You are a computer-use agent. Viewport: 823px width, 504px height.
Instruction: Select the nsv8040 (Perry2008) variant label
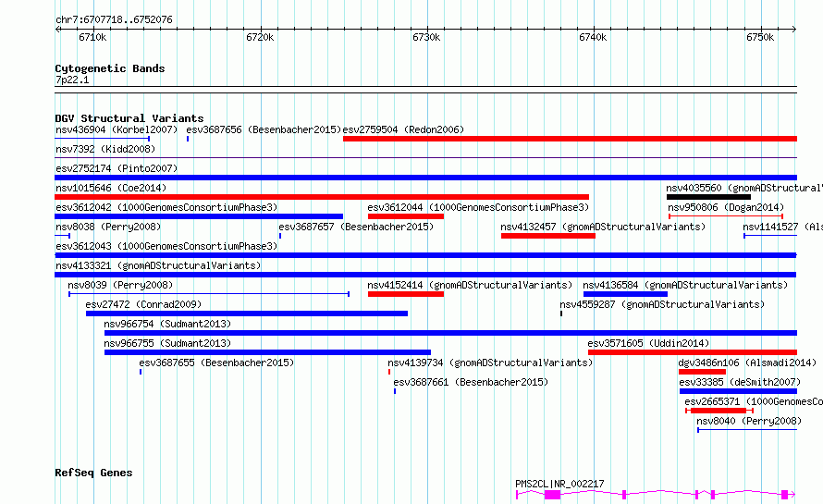(x=749, y=421)
